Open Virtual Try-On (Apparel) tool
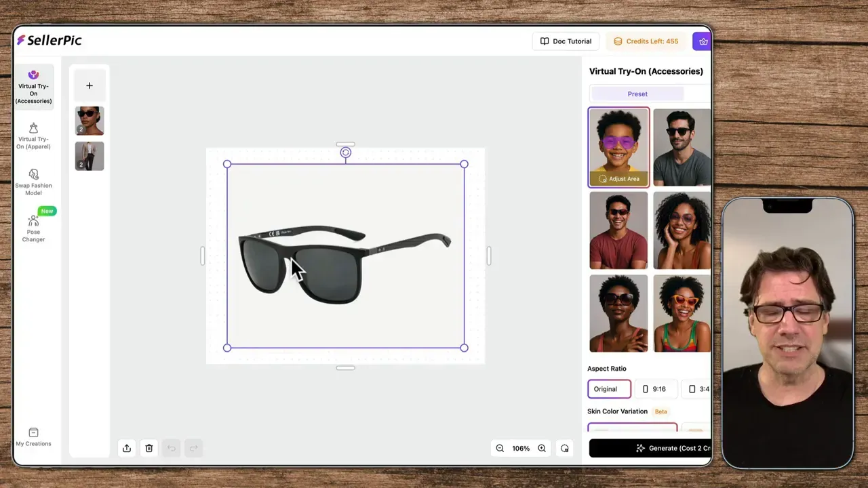Image resolution: width=868 pixels, height=488 pixels. pos(33,136)
